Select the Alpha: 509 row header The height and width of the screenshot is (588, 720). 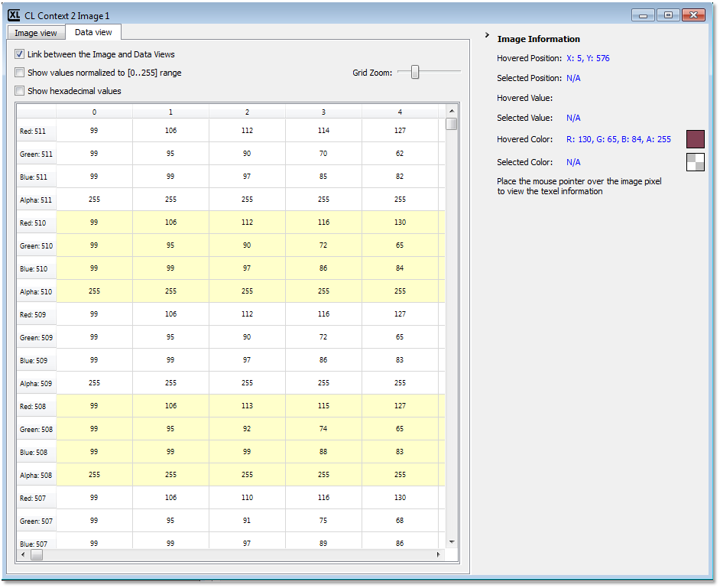coord(36,384)
